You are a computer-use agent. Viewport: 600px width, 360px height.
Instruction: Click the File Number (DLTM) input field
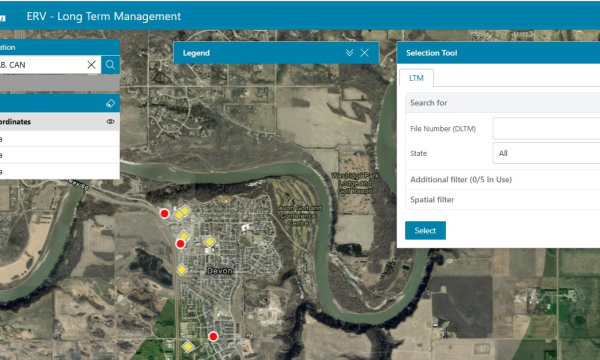(x=546, y=129)
